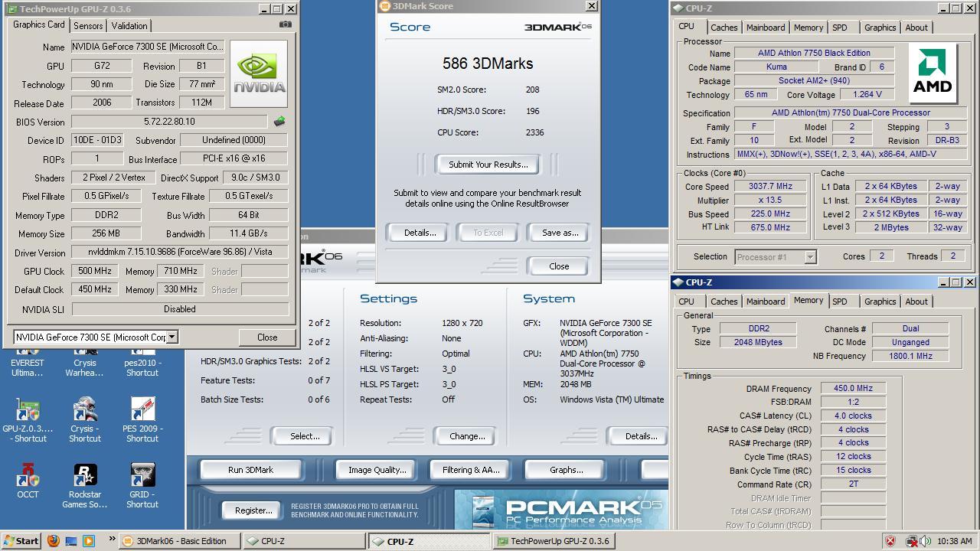Viewport: 980px width, 551px height.
Task: Click the AMD logo in CPU-Z
Action: (x=934, y=73)
